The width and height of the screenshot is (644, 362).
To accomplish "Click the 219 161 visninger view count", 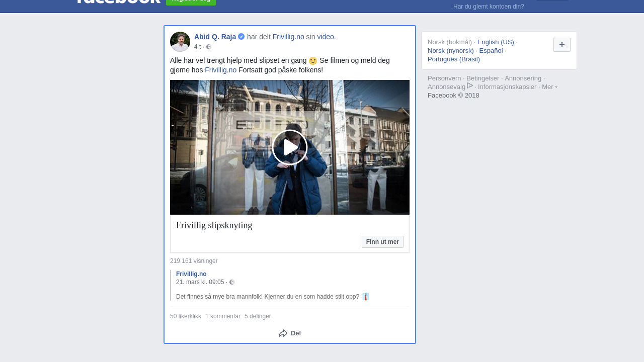I will (194, 261).
